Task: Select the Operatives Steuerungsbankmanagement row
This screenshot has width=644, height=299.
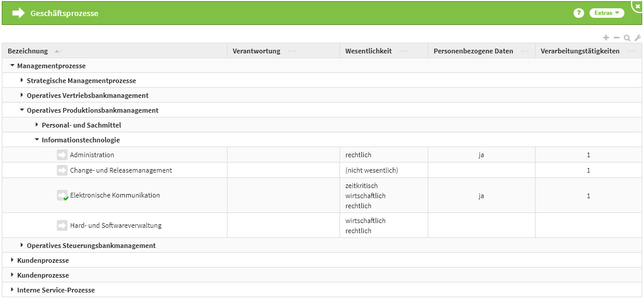Action: [x=91, y=246]
